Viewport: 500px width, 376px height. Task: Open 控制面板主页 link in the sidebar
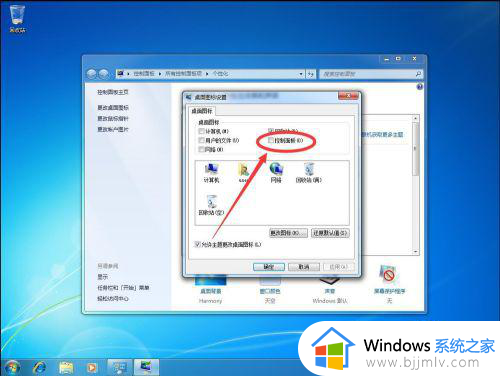[113, 92]
